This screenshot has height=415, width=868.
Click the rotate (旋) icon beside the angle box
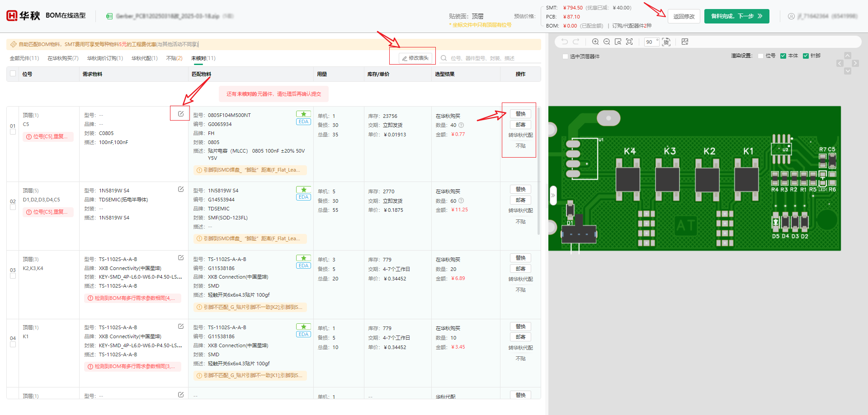(x=666, y=42)
